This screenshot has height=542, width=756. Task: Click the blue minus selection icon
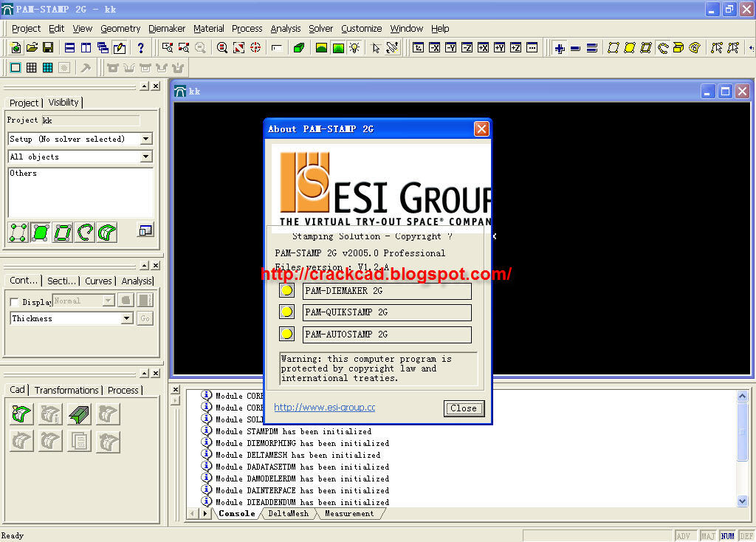[575, 48]
